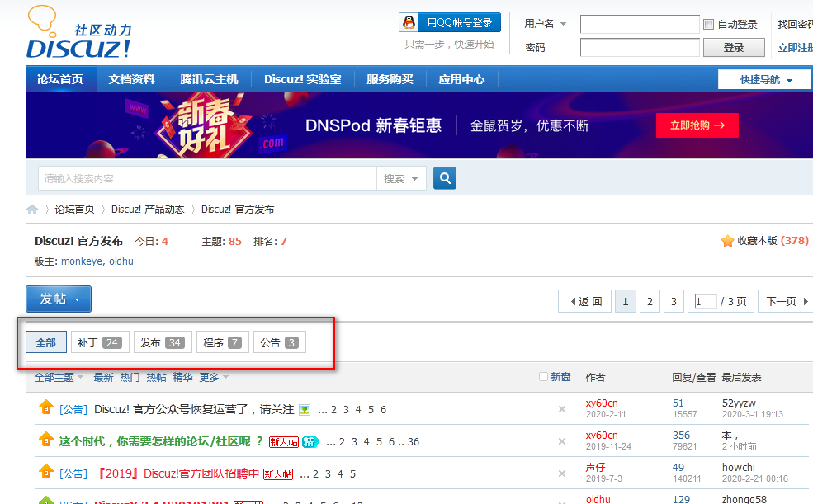The height and width of the screenshot is (504, 813).
Task: Click the Discuz! logo
Action: click(78, 32)
